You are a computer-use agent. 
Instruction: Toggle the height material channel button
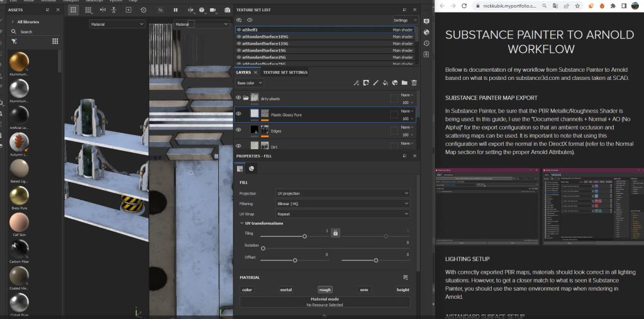point(402,290)
